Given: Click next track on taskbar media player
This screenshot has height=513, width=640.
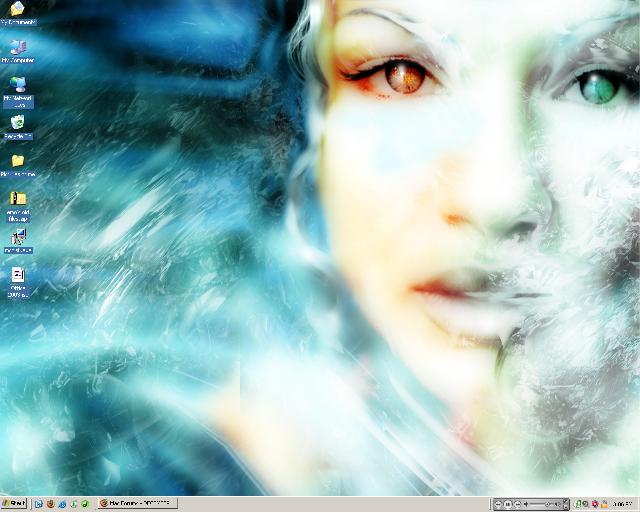Looking at the screenshot, I should [x=518, y=504].
